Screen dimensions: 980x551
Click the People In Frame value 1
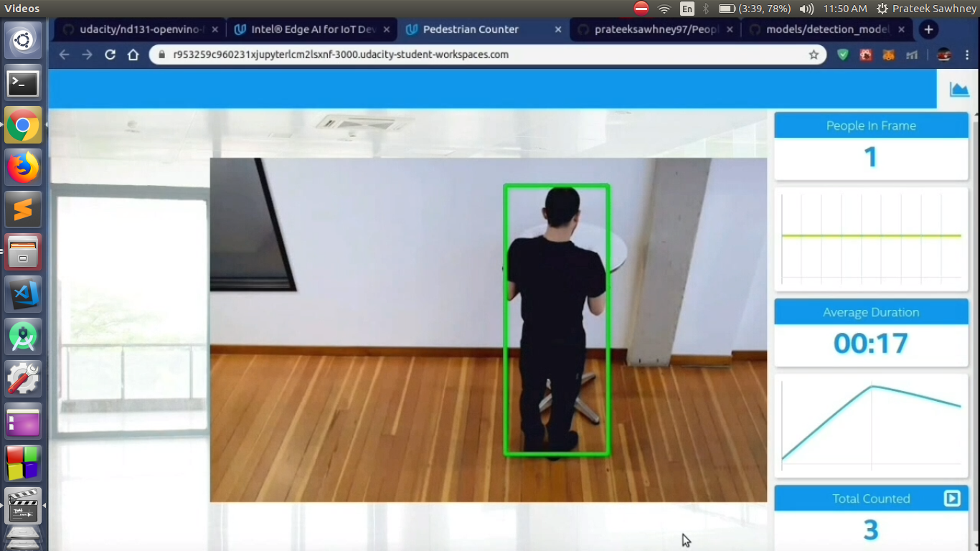871,157
